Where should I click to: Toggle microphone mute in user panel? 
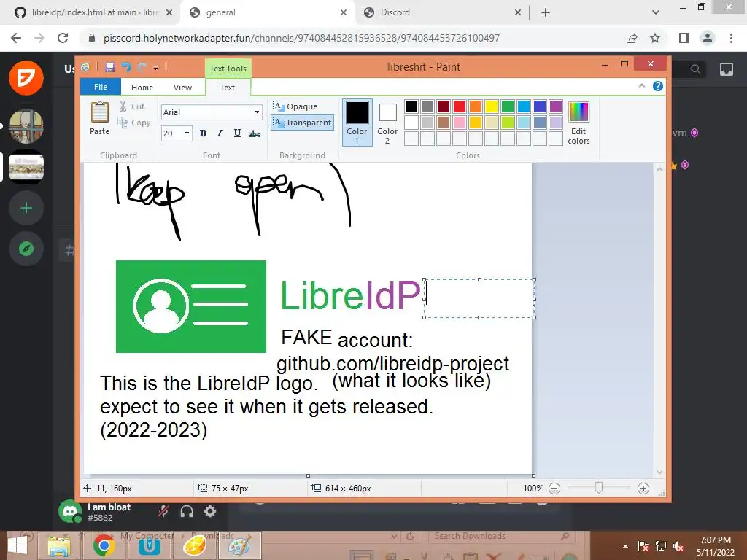pos(163,511)
